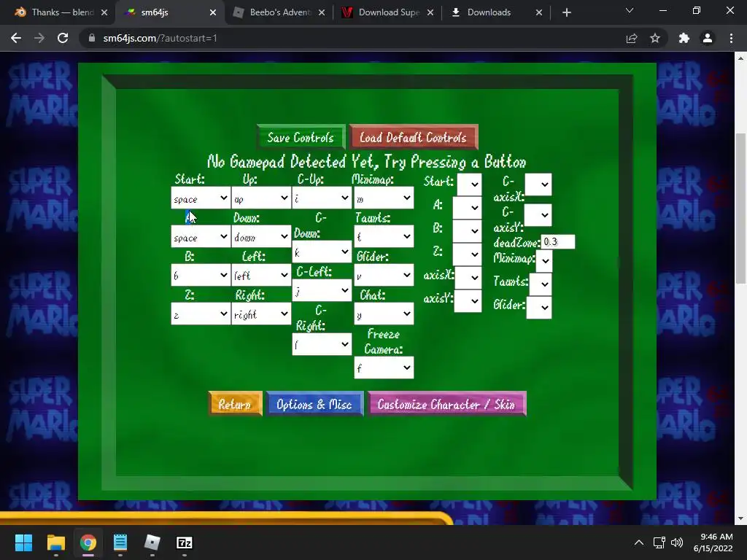The image size is (747, 560).
Task: Close the Thanks — blender tab
Action: tap(104, 12)
